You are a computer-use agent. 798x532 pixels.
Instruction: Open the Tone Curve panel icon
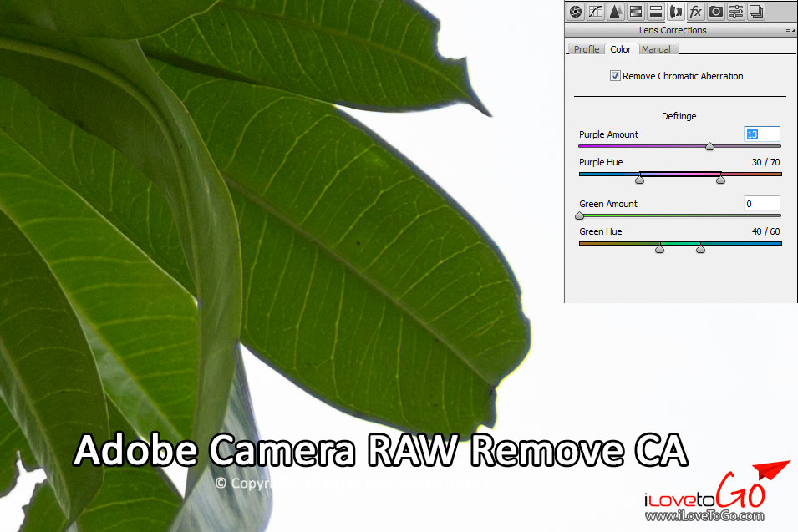596,11
